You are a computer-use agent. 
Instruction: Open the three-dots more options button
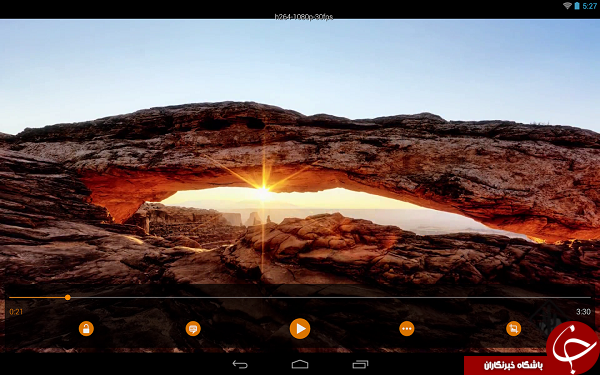(406, 328)
